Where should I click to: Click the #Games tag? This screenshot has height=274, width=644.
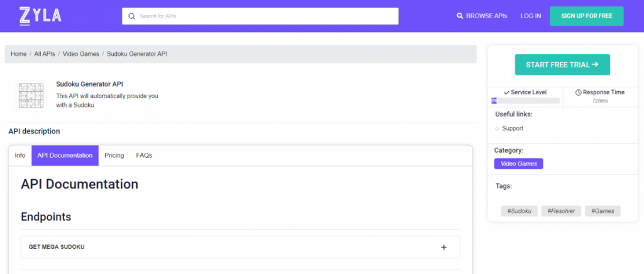coord(602,211)
